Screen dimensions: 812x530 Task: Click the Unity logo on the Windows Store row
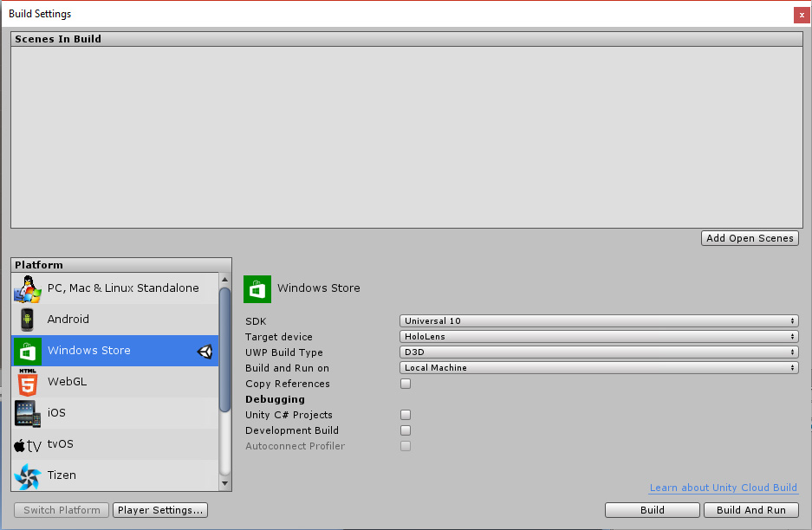coord(205,352)
